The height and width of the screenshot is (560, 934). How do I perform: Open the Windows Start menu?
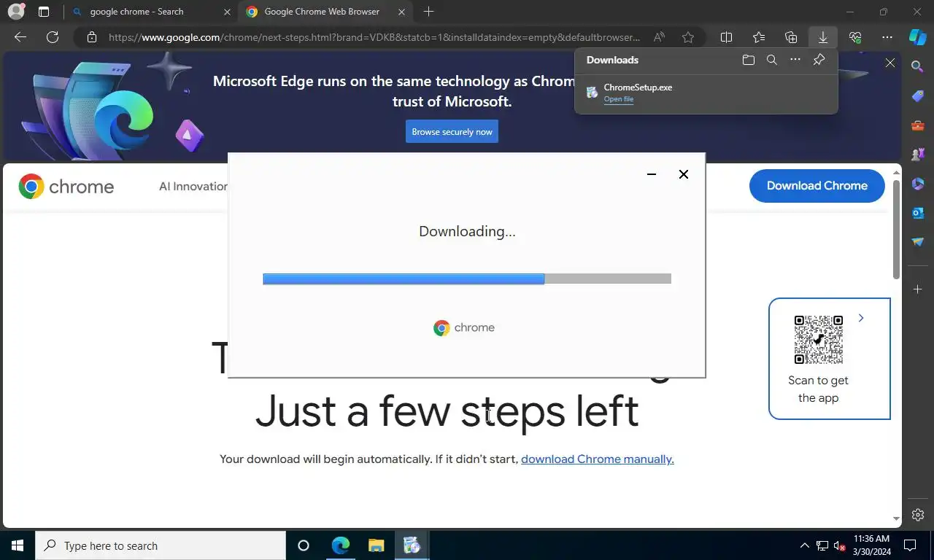click(18, 545)
